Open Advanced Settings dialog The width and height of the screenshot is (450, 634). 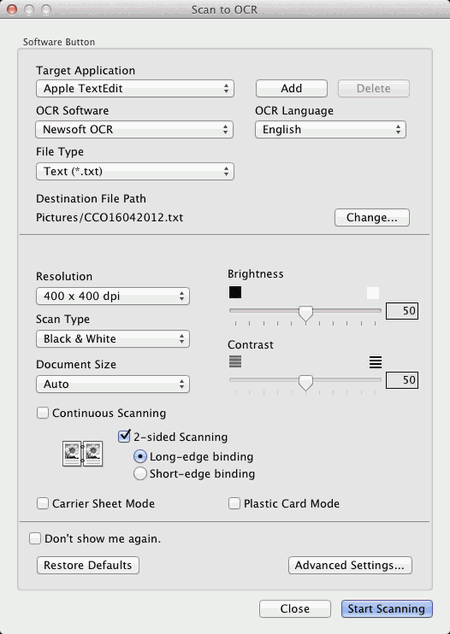coord(350,565)
